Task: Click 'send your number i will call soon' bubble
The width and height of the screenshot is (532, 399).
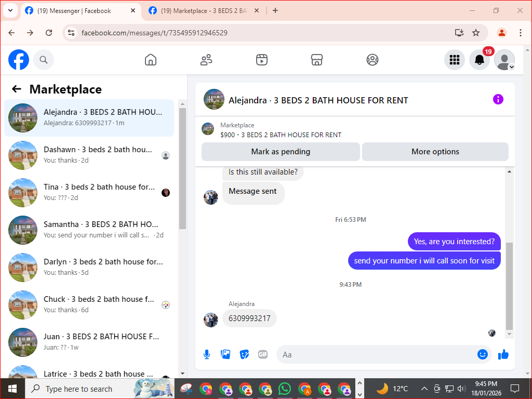Action: coord(424,261)
